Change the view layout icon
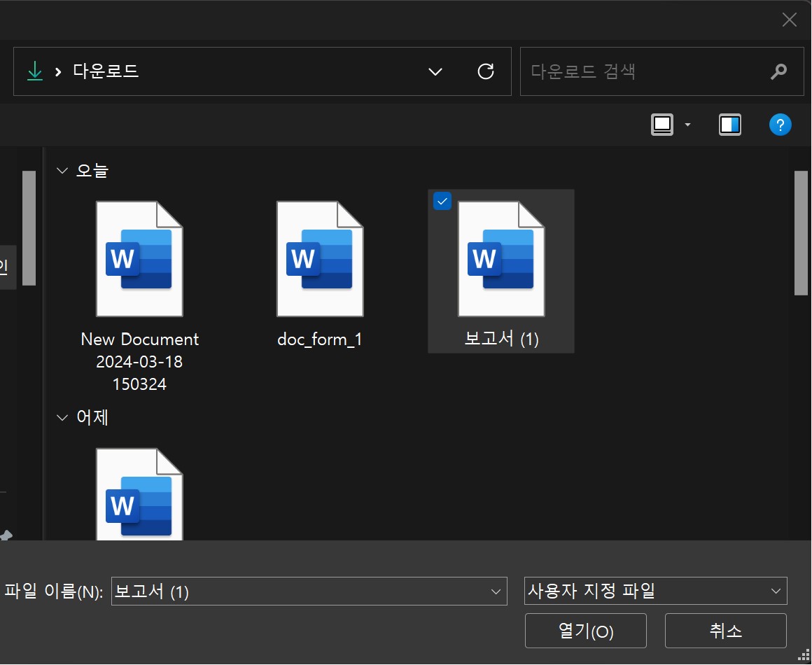 pos(661,125)
